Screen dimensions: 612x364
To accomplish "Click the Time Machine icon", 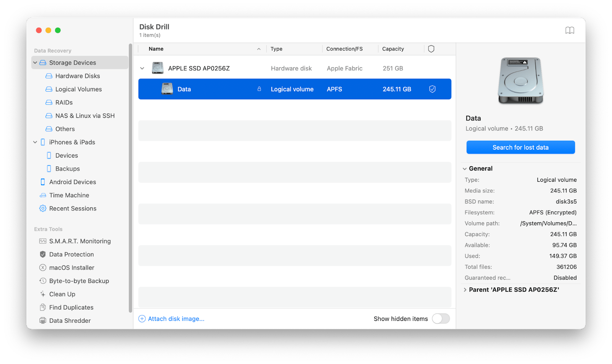I will point(43,195).
